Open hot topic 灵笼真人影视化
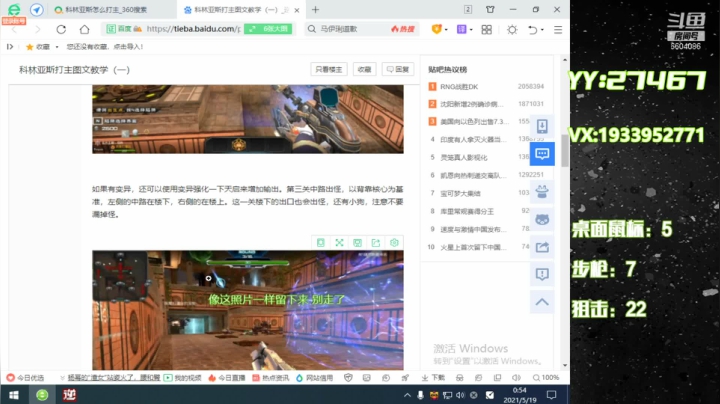 [464, 157]
